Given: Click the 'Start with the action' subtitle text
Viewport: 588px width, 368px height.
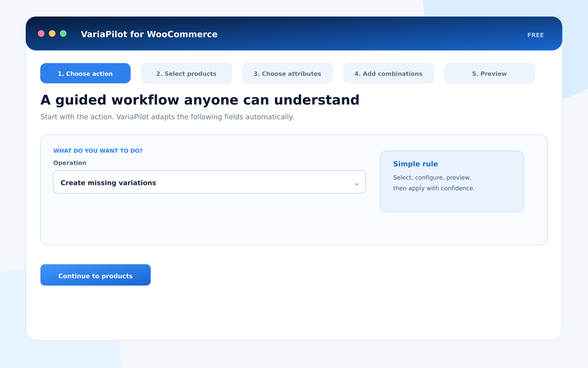Looking at the screenshot, I should 167,117.
